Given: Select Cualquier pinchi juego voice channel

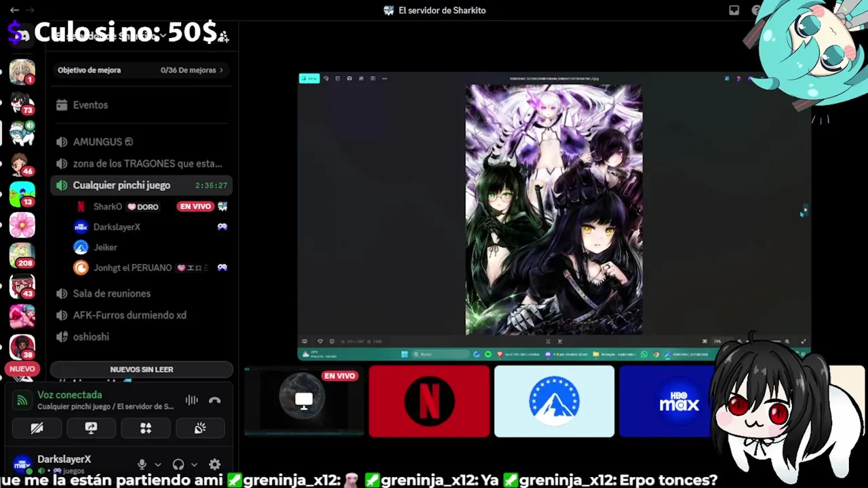Looking at the screenshot, I should click(x=141, y=185).
